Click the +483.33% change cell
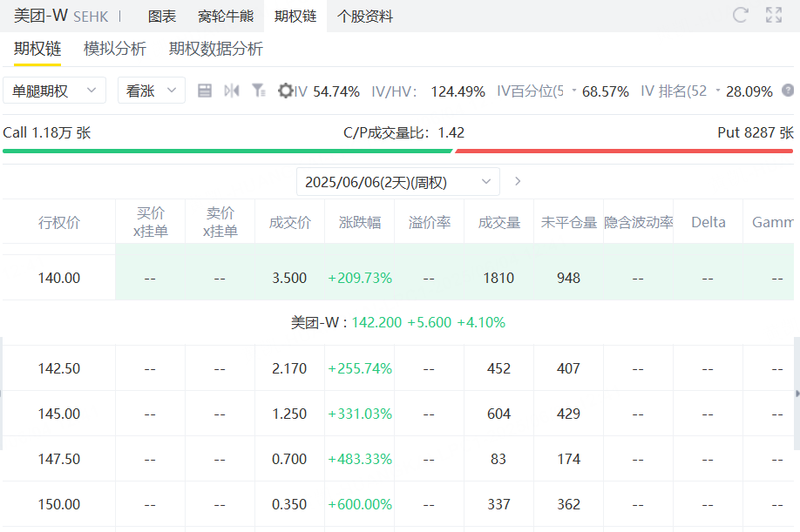 [360, 459]
